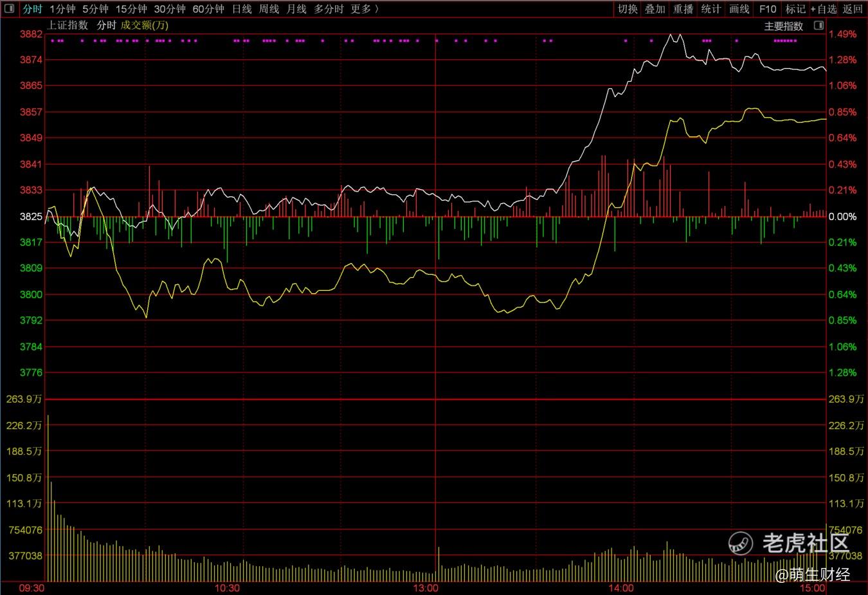
Task: Click the 3882 price label on left axis
Action: tap(31, 34)
